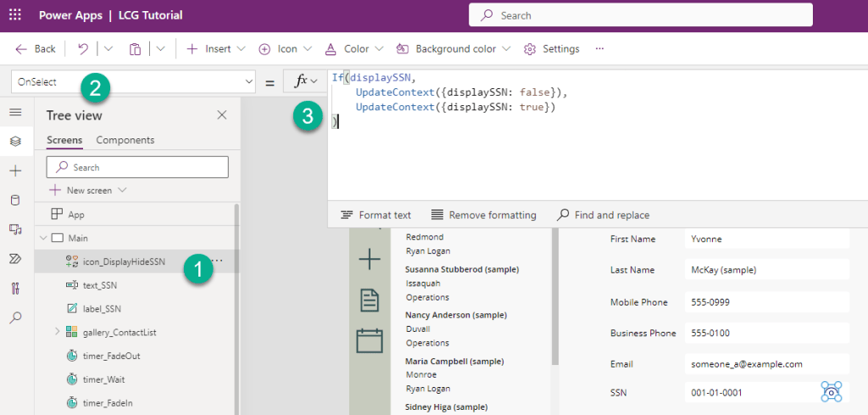Focus the top Search box
The width and height of the screenshot is (868, 415).
(641, 15)
